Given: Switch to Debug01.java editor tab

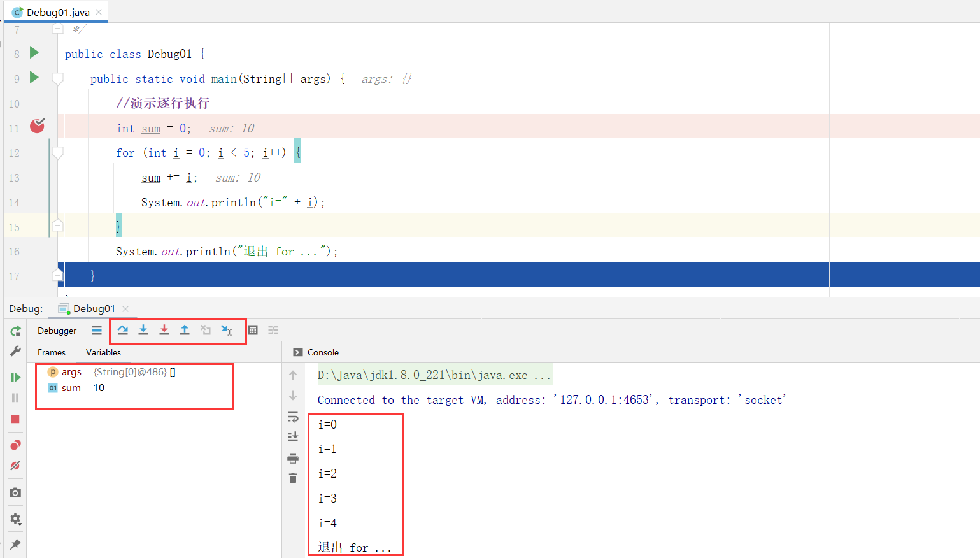Looking at the screenshot, I should coord(57,12).
